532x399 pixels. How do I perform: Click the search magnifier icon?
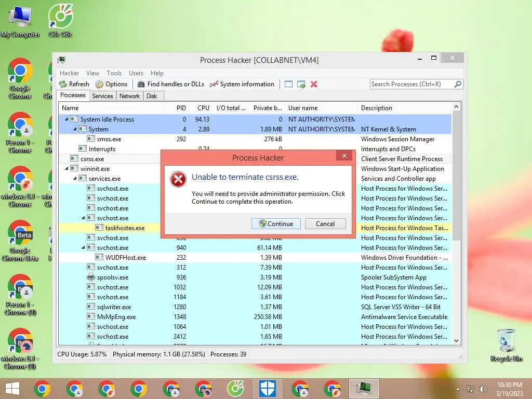458,84
